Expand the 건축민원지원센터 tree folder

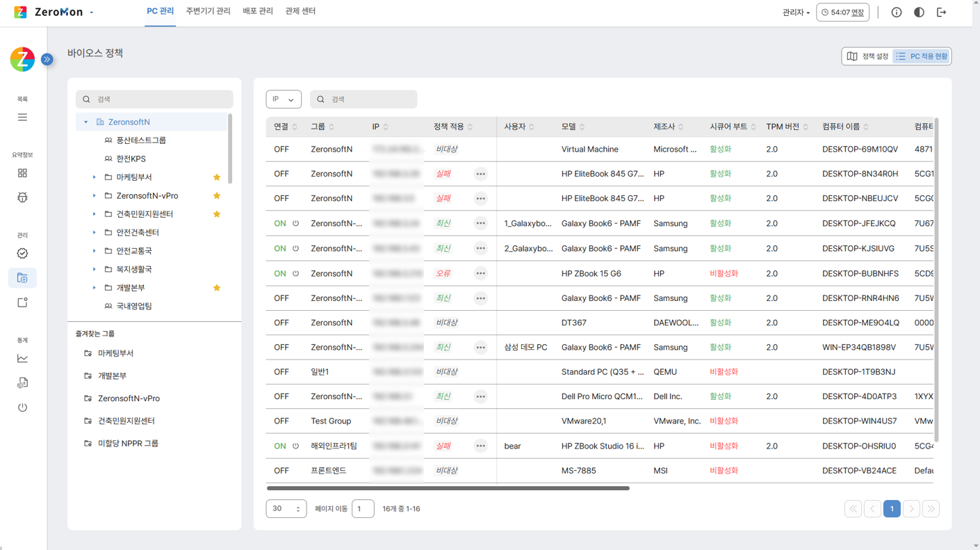coord(95,214)
